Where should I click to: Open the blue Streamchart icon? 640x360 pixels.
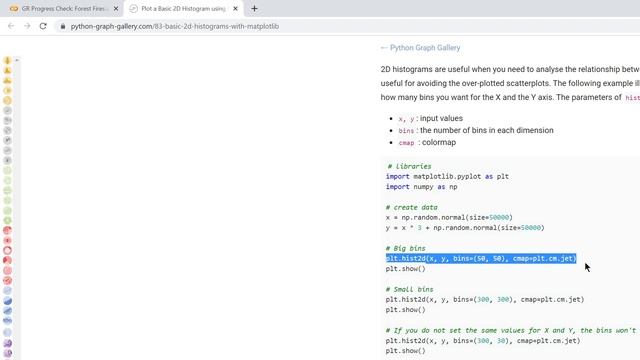[x=7, y=320]
